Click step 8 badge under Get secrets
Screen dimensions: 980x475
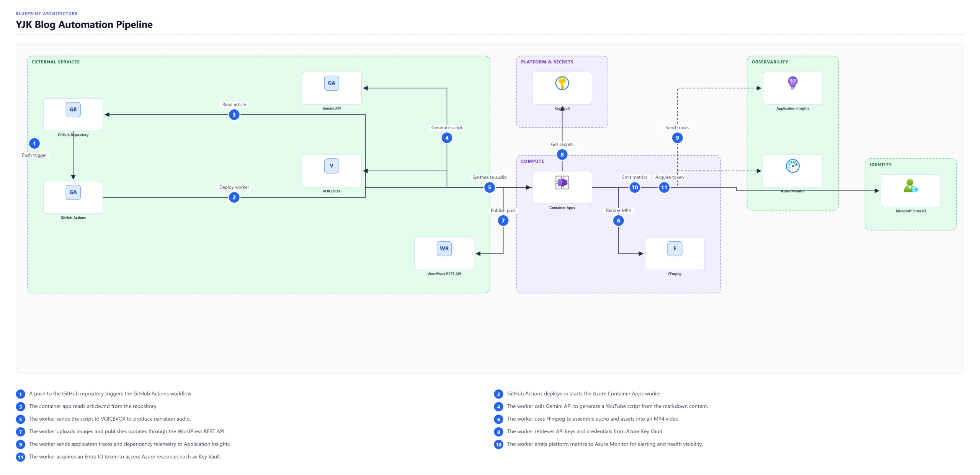562,155
